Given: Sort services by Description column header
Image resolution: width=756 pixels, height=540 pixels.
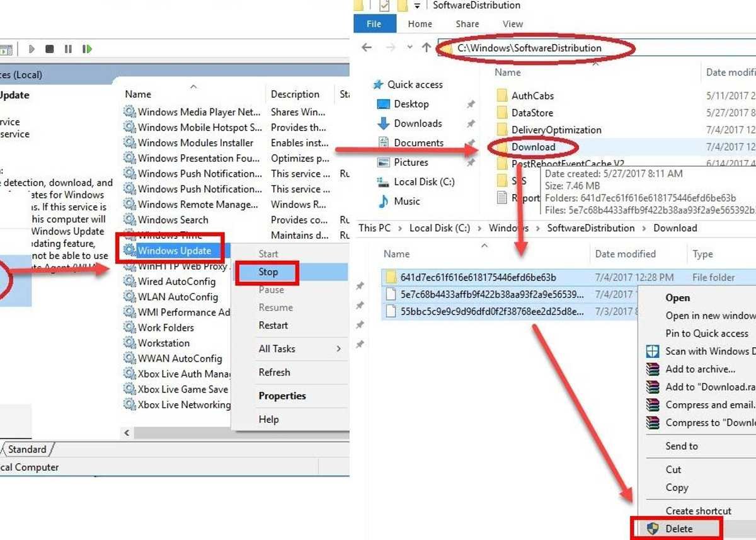Looking at the screenshot, I should click(295, 94).
